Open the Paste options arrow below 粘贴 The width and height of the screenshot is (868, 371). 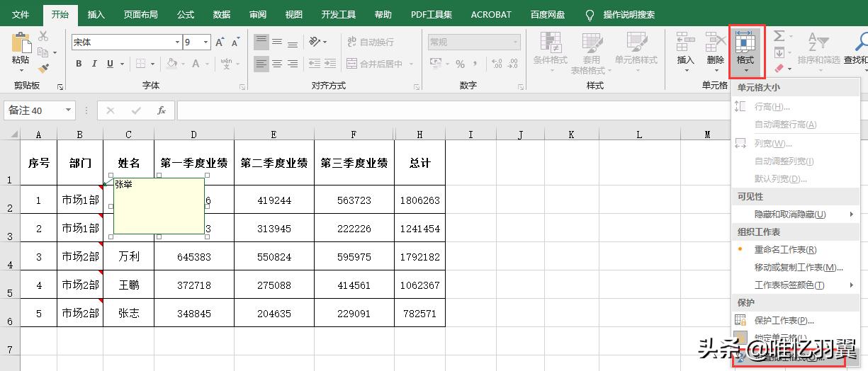click(x=21, y=71)
